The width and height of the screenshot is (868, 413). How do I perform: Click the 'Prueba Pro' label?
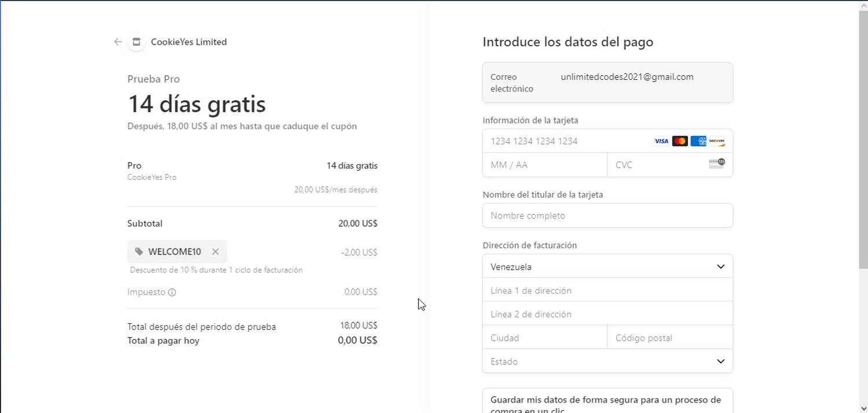point(153,79)
